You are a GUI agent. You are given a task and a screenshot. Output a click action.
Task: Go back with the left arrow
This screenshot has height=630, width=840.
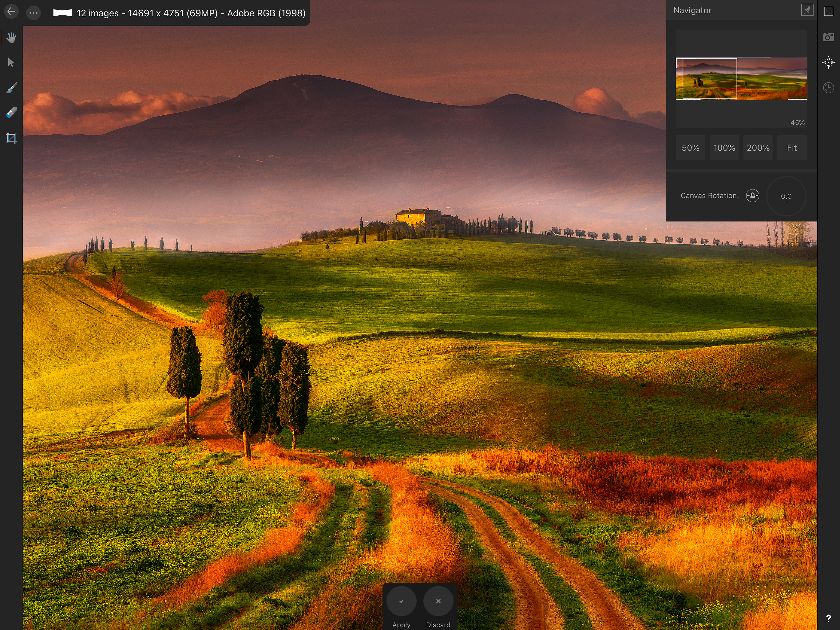point(11,12)
